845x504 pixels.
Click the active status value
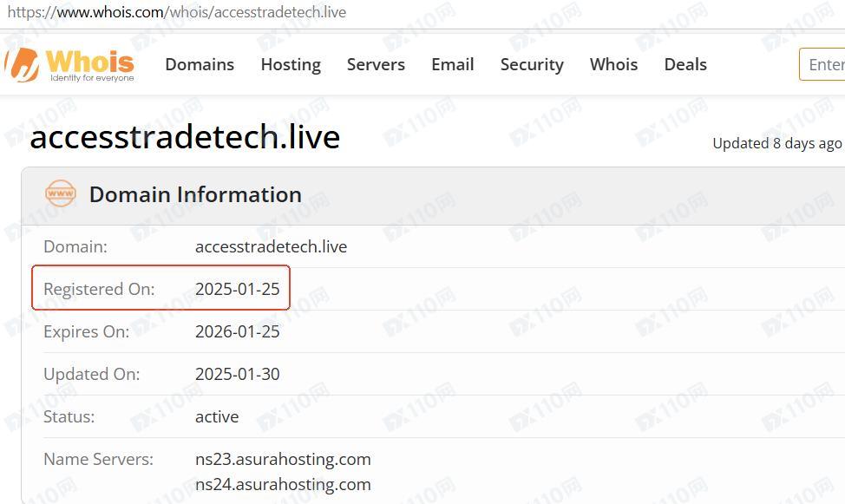click(217, 416)
